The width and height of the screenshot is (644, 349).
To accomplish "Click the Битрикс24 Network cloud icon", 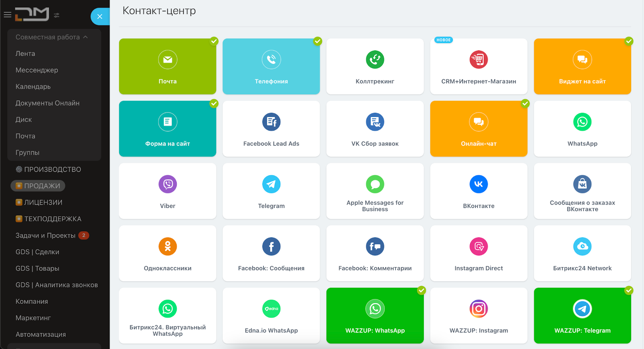I will coord(582,246).
